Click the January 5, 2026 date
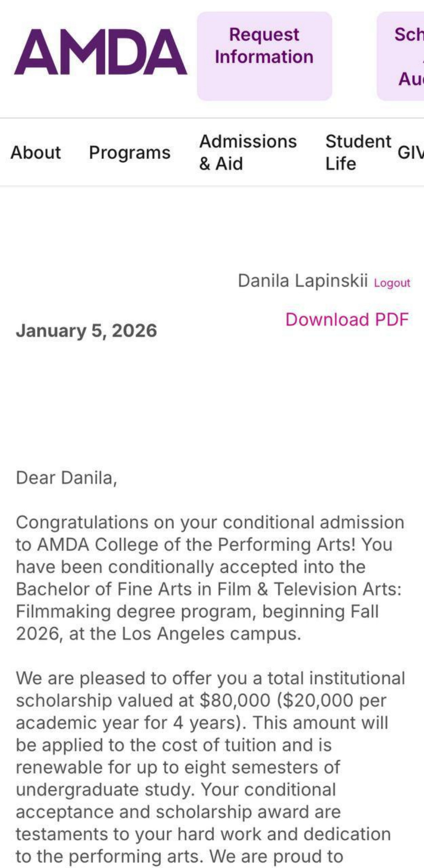This screenshot has height=868, width=424. pos(86,330)
